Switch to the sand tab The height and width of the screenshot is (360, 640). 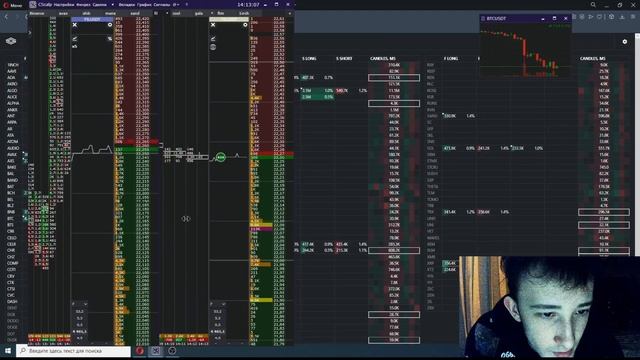[135, 13]
